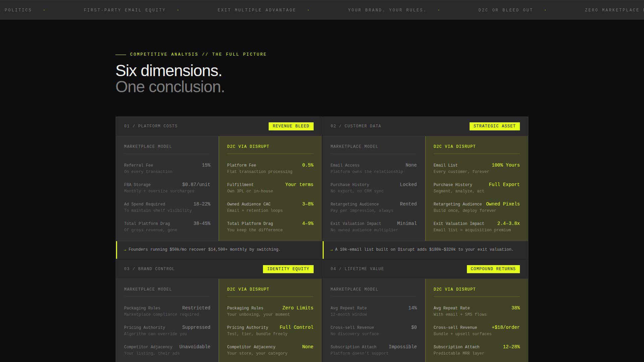Click the One conclusion. subheading
Image resolution: width=644 pixels, height=362 pixels.
tap(170, 87)
